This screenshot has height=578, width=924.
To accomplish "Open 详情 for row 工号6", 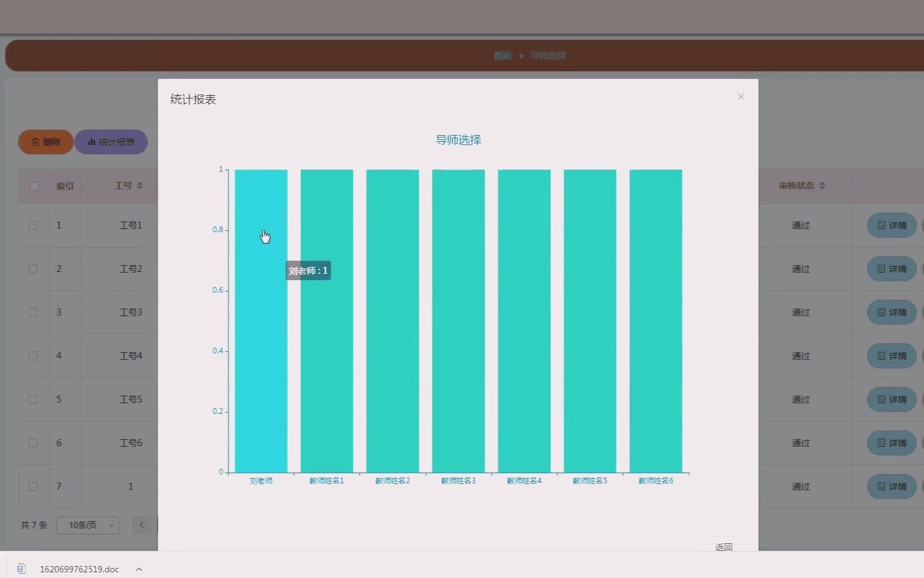I will click(892, 443).
